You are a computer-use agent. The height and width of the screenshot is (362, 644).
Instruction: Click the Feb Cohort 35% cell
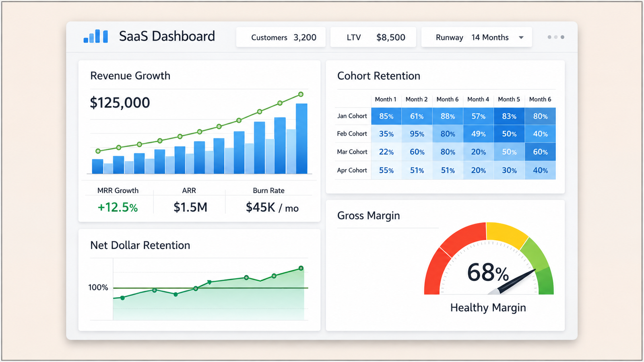[386, 134]
